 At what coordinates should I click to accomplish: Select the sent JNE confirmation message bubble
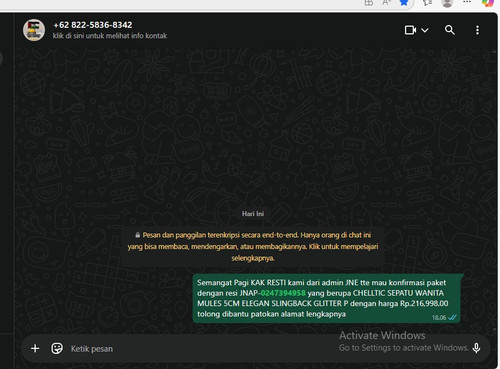pos(327,298)
